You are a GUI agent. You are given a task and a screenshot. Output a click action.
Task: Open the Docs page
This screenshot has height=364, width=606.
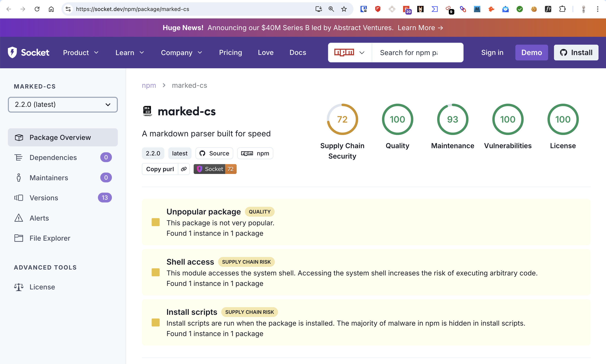pyautogui.click(x=298, y=53)
